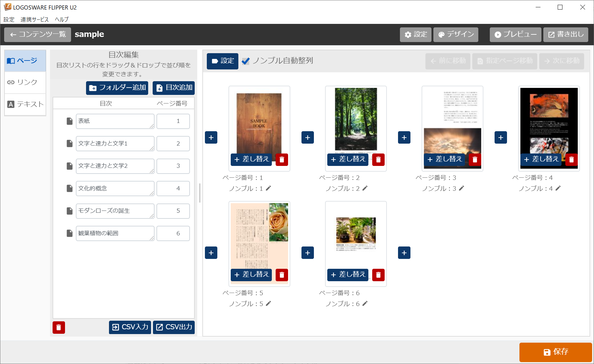
Task: Open the 連携サービス menu
Action: 34,19
